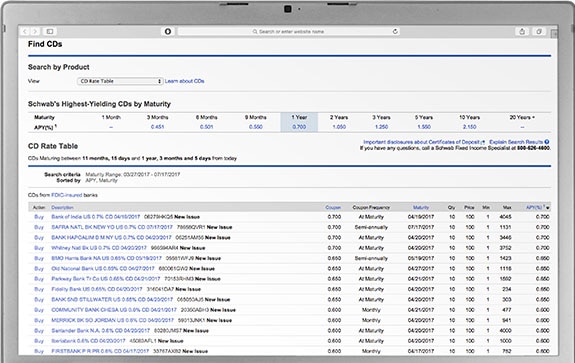Go forward using the browser forward arrow
The width and height of the screenshot is (575, 363).
pos(35,32)
